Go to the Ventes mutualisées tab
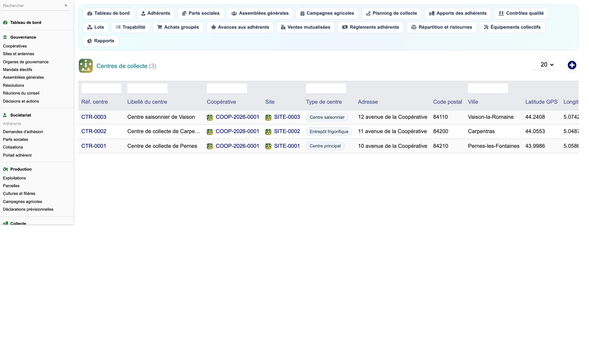Screen dimensions: 589x364 pyautogui.click(x=305, y=27)
